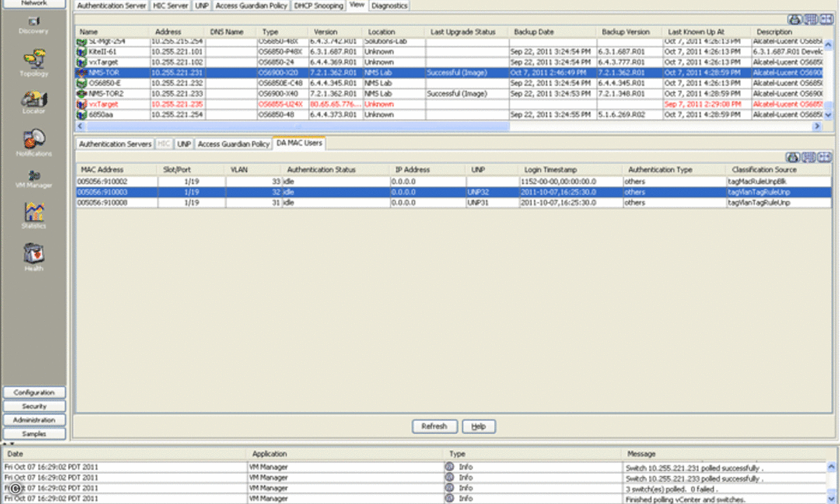Select the UNP tab next to HIC Server
The height and width of the screenshot is (504, 840).
(x=202, y=6)
